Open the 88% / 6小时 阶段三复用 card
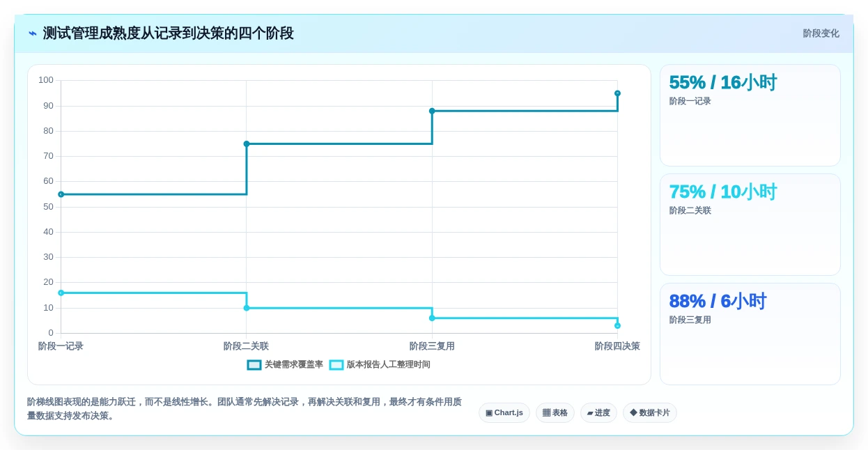This screenshot has width=868, height=450. click(750, 334)
